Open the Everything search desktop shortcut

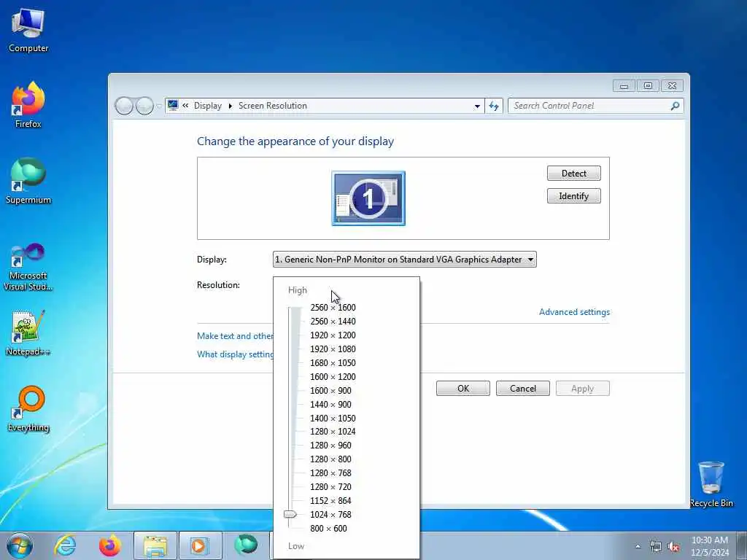pos(28,408)
